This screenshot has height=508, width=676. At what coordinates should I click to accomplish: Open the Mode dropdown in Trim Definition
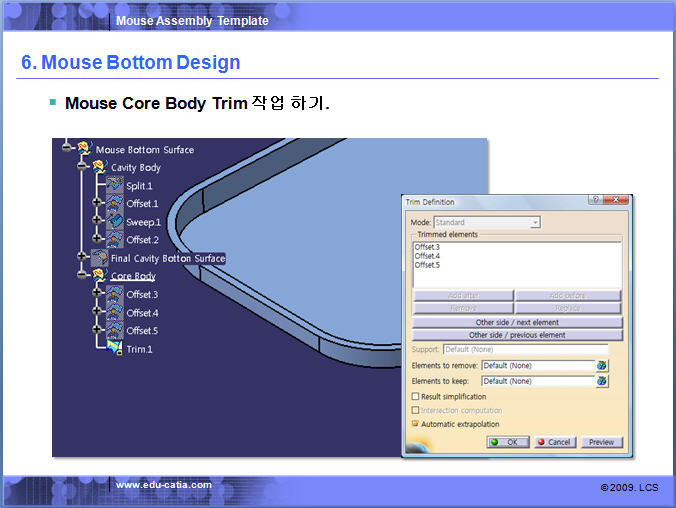click(x=535, y=222)
